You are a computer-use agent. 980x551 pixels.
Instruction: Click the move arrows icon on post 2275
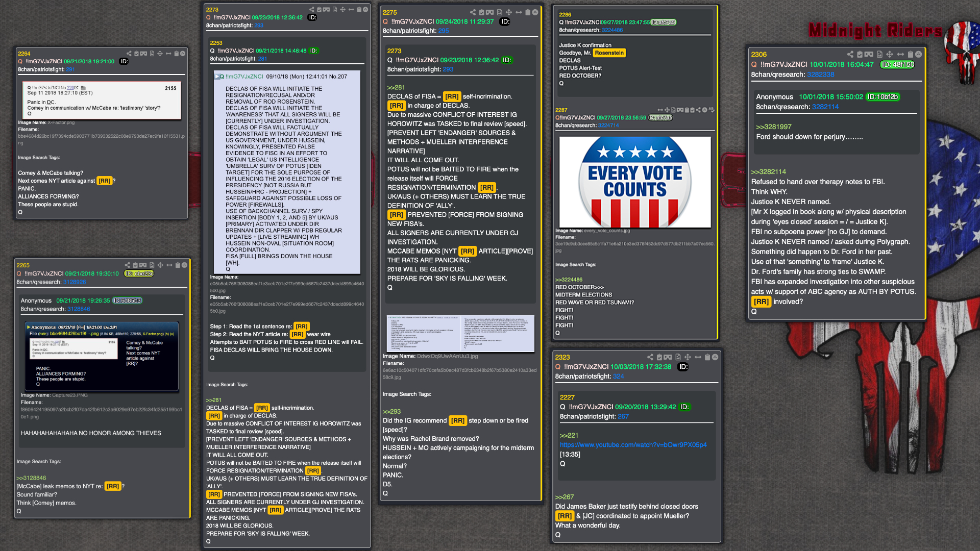(509, 12)
